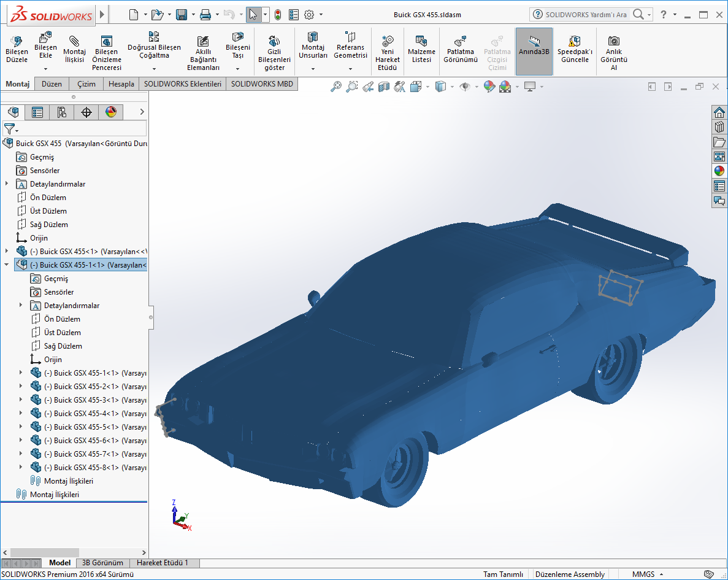Viewport: 728px width, 580px height.
Task: Open Montaj İlişkisi tool
Action: [x=74, y=49]
